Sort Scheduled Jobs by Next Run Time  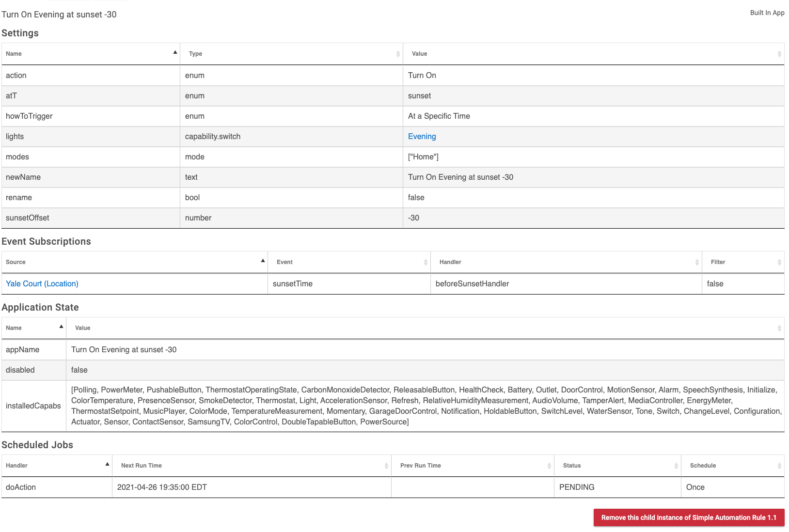pos(252,466)
